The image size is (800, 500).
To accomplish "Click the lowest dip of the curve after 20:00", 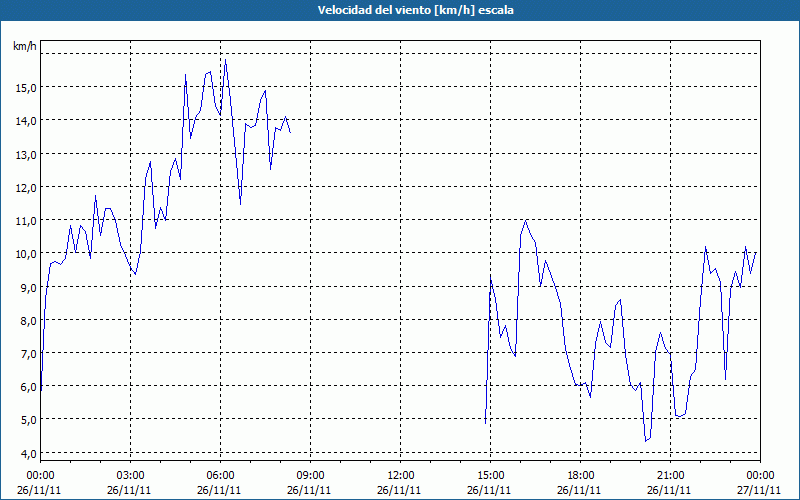I will pyautogui.click(x=646, y=441).
